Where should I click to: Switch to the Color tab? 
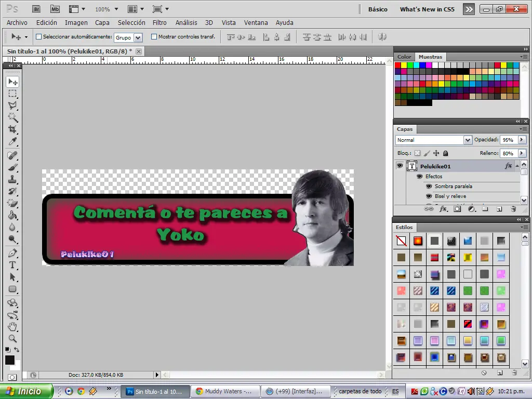click(404, 57)
